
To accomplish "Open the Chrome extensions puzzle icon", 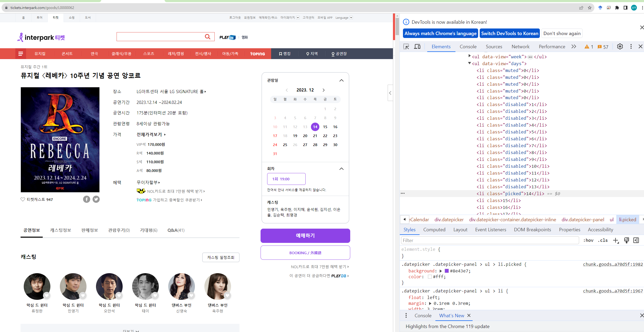I will click(x=617, y=8).
